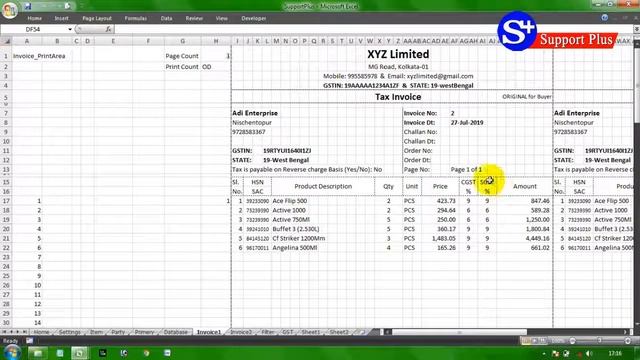This screenshot has height=360, width=640.
Task: Go to previous sheet navigation arrow
Action: click(x=11, y=332)
